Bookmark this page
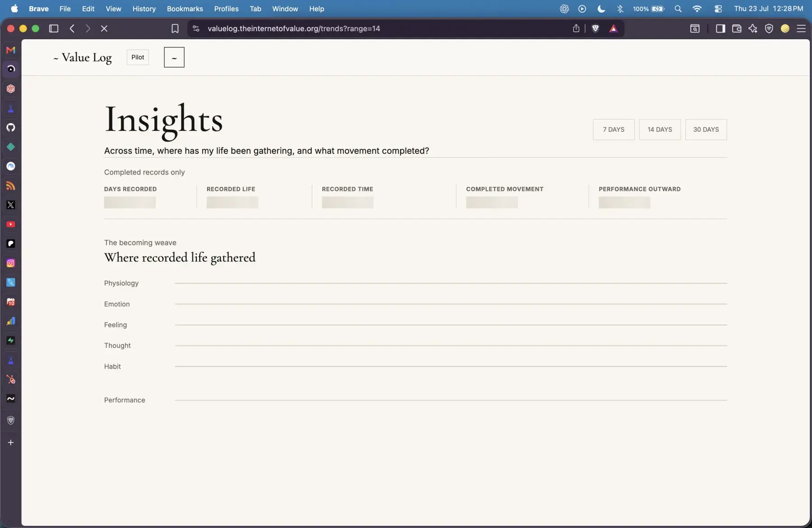This screenshot has width=812, height=528. pyautogui.click(x=175, y=28)
